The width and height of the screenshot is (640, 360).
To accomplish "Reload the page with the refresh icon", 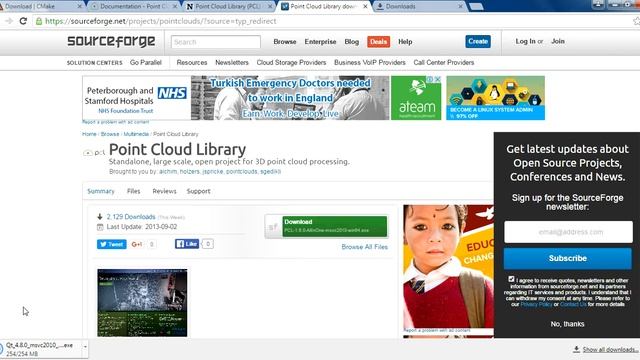I will 23,21.
